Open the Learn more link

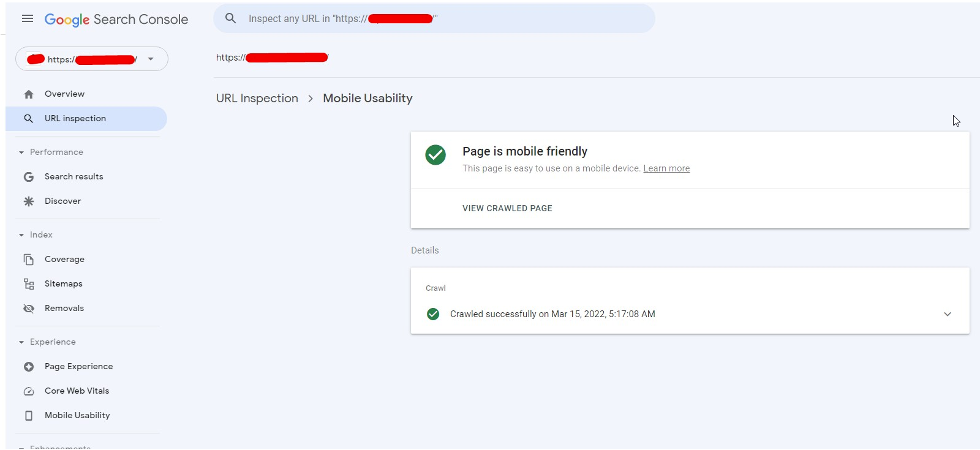click(x=666, y=168)
